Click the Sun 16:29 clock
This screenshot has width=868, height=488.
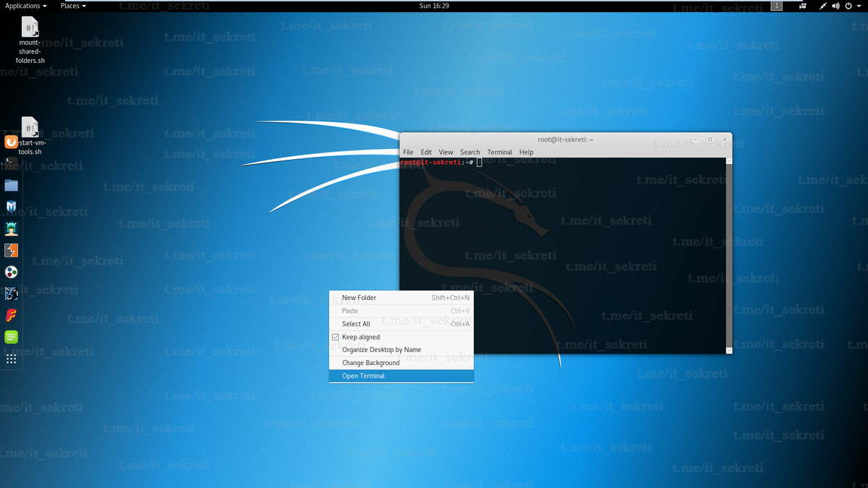pos(434,6)
